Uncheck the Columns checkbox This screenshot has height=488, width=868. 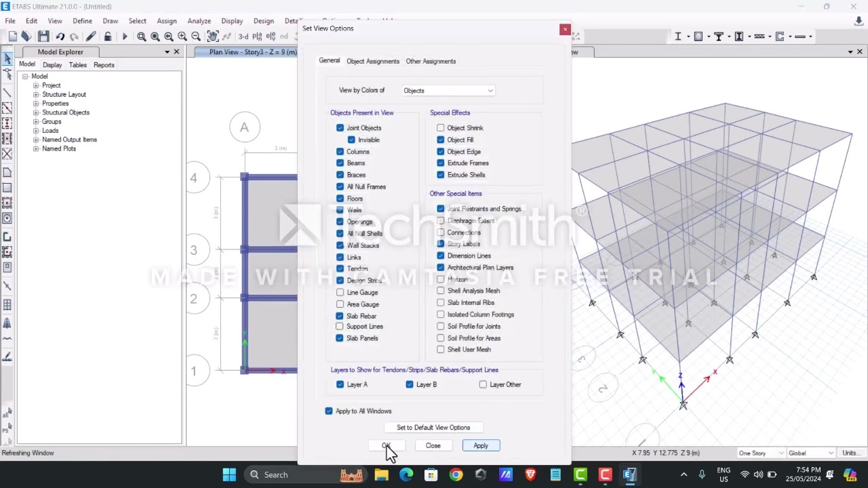click(x=340, y=152)
